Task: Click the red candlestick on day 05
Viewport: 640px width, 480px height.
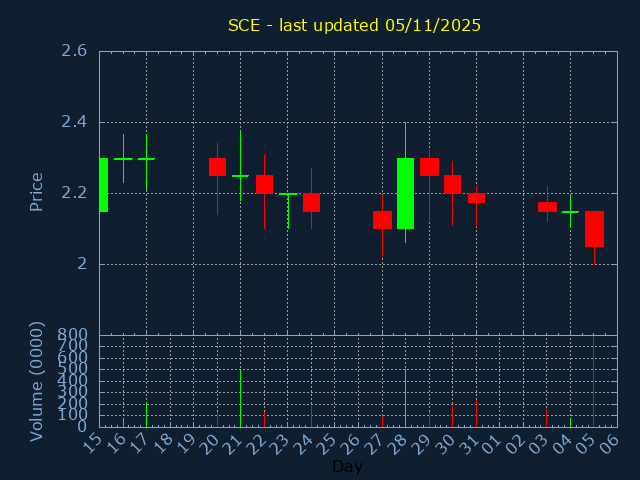Action: (x=594, y=229)
